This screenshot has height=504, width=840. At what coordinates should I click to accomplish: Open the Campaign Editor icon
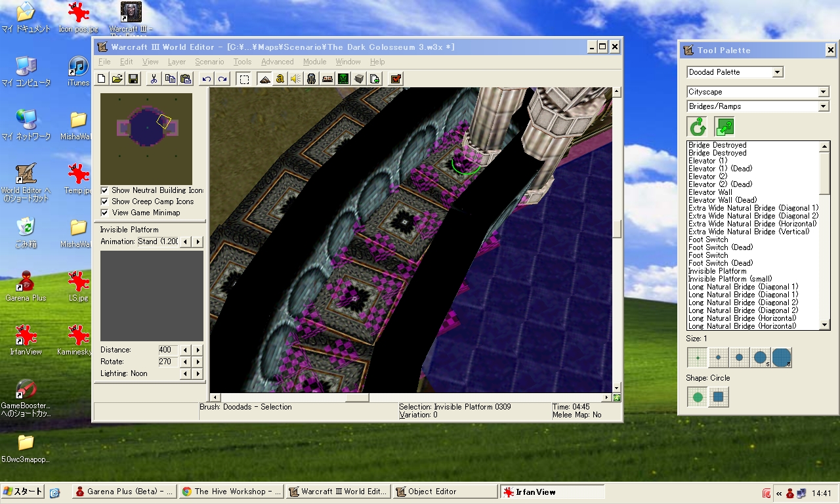pos(327,79)
